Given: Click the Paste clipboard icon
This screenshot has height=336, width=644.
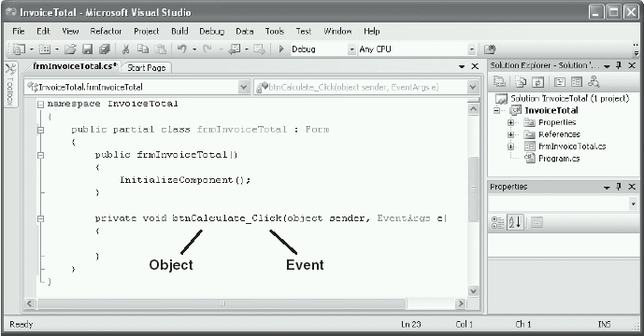Looking at the screenshot, I should pyautogui.click(x=161, y=49).
